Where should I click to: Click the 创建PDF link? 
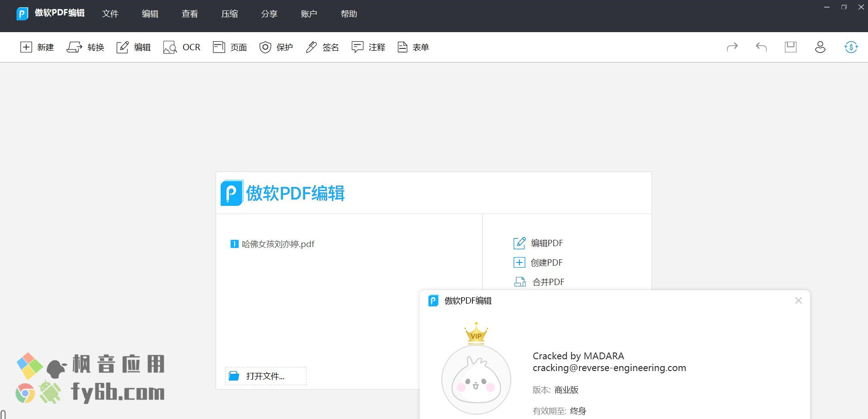click(x=547, y=262)
